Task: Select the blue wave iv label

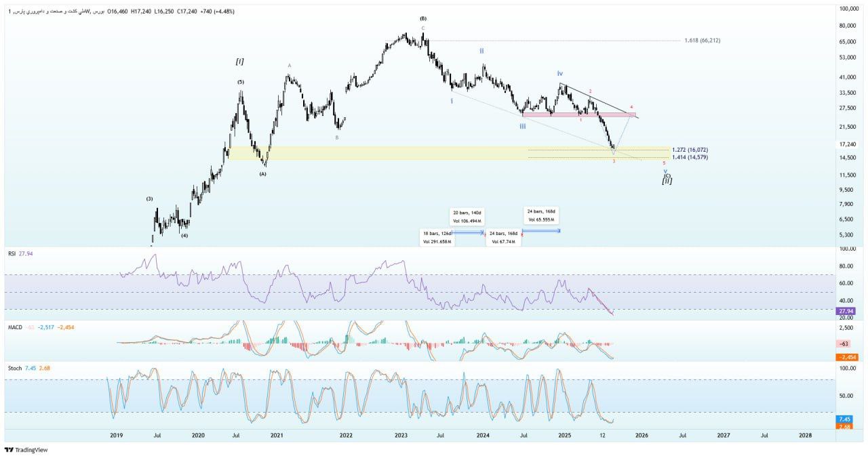Action: 560,73
